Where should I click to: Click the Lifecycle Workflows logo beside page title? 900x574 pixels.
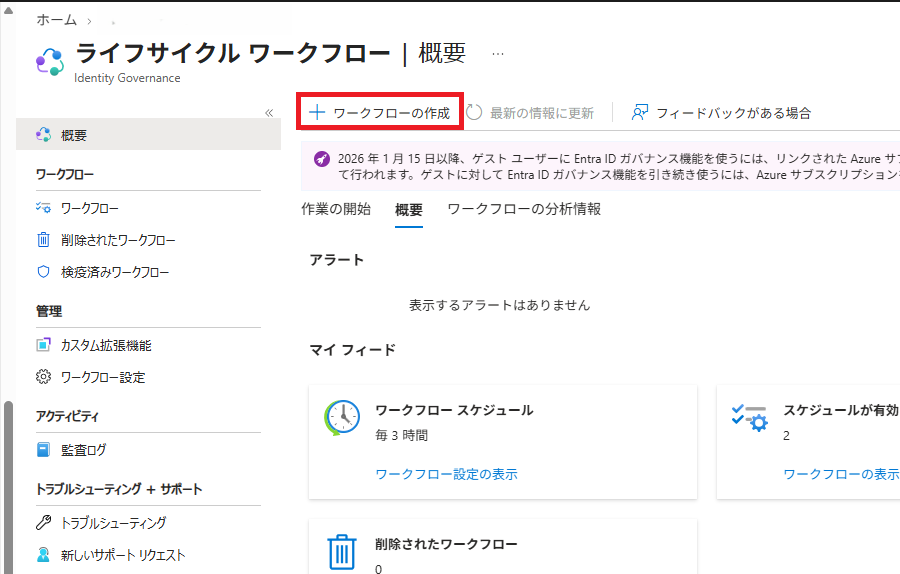coord(51,62)
